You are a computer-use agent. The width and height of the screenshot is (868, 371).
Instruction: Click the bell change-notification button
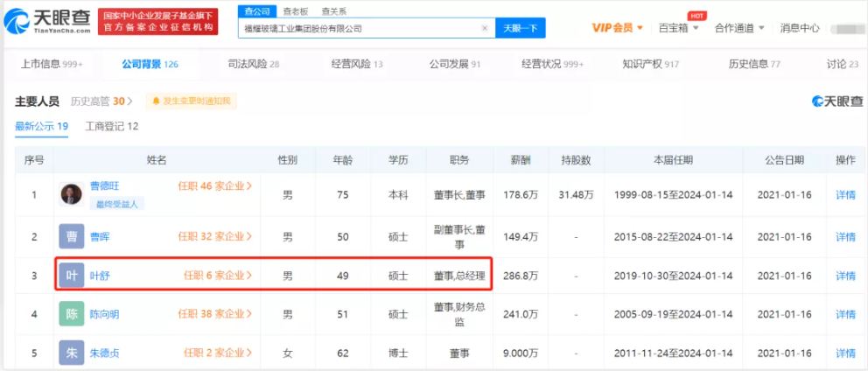pos(192,101)
